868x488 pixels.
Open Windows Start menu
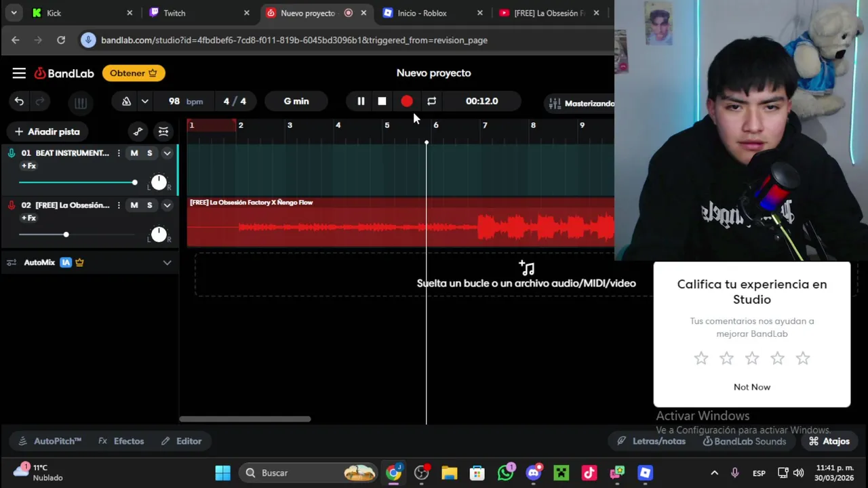click(222, 473)
